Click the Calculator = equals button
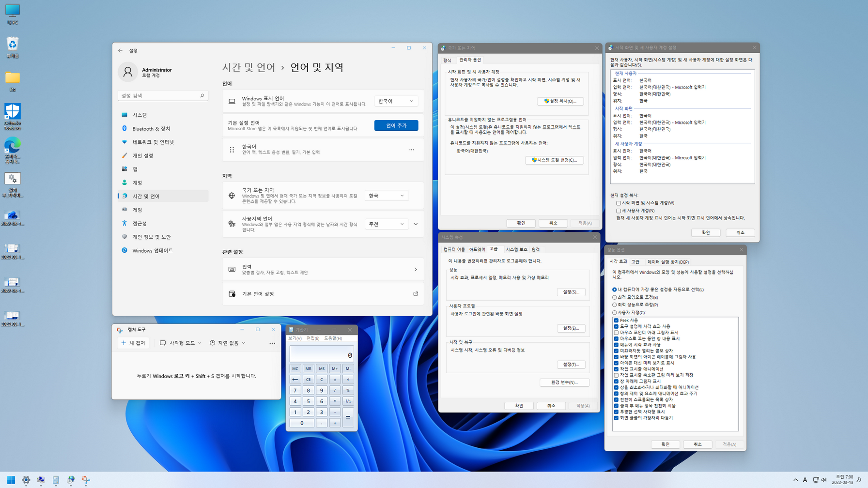The image size is (868, 488). pos(348,417)
